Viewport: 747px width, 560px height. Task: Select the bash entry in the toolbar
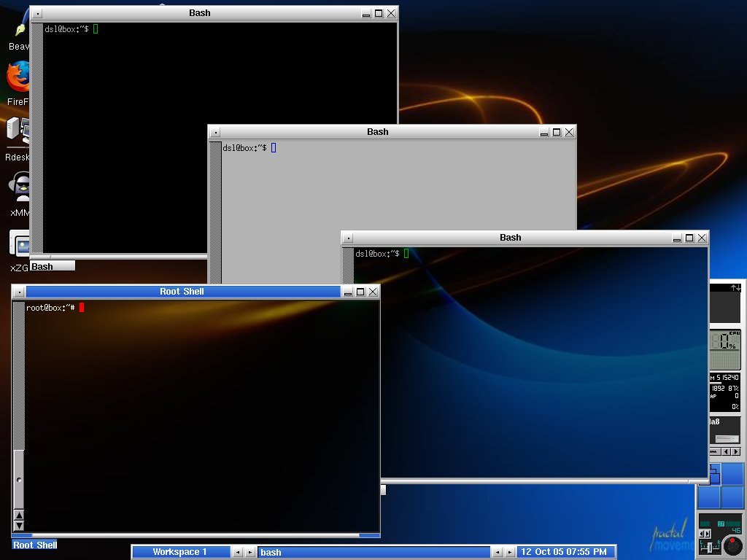tap(374, 553)
